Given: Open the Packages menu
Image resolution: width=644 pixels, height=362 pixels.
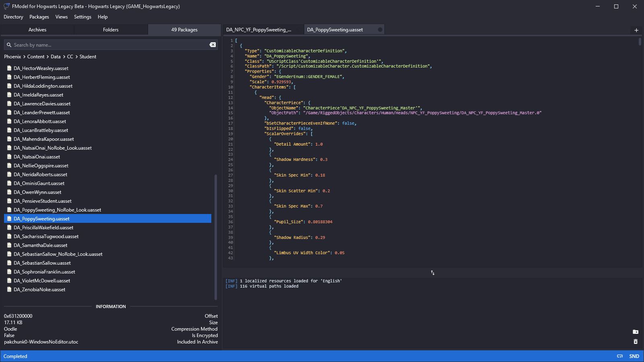Looking at the screenshot, I should (x=39, y=17).
